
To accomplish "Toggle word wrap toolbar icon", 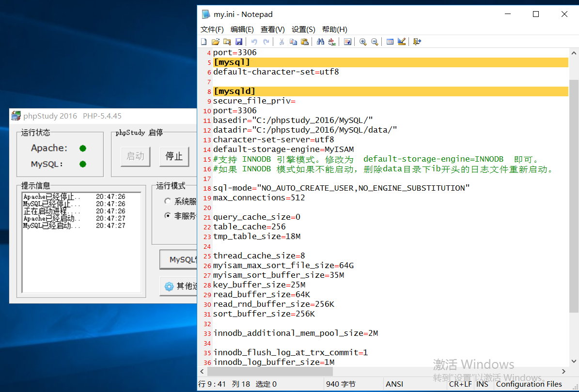I will tap(347, 42).
